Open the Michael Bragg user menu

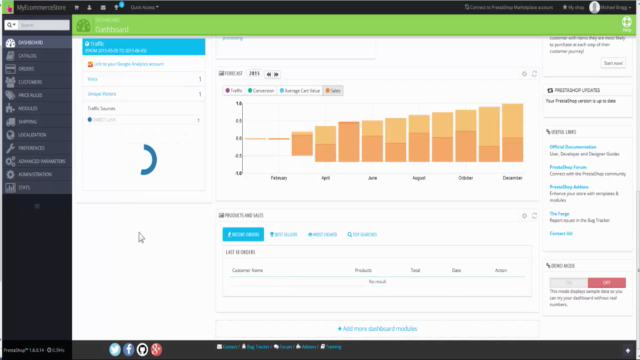[x=611, y=7]
